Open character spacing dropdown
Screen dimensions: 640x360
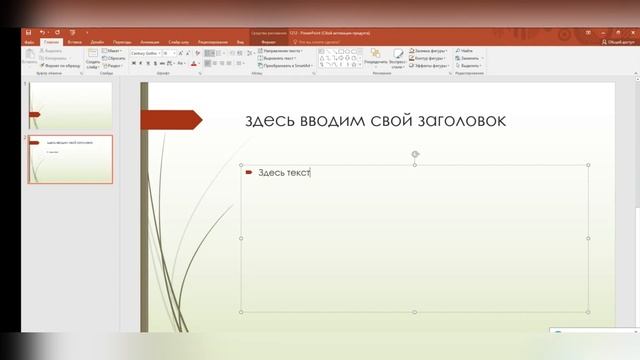pos(171,64)
